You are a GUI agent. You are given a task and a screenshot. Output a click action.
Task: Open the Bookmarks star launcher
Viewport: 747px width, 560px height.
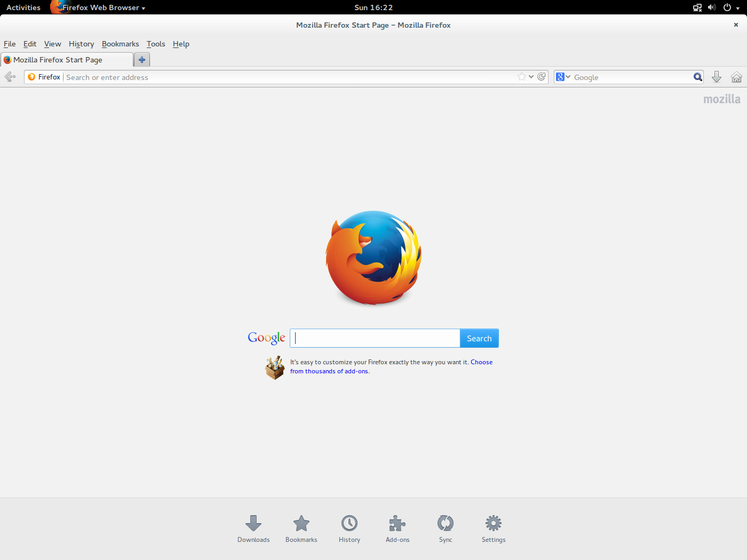click(301, 528)
